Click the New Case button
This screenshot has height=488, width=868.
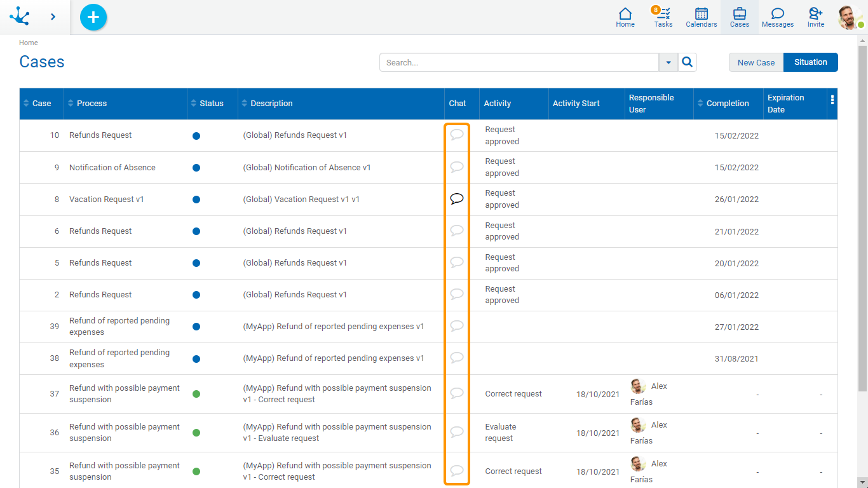pyautogui.click(x=756, y=62)
